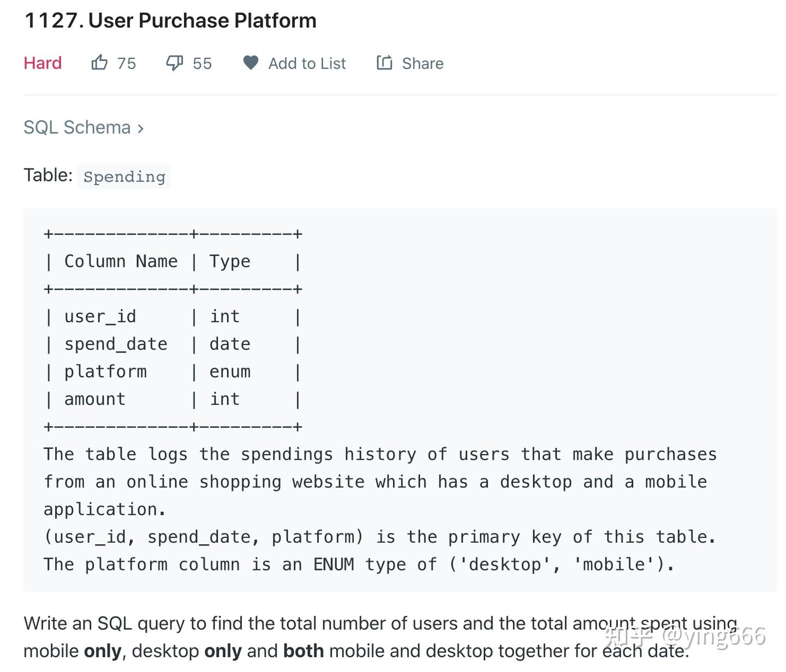Click the heart icon beside Add to List
This screenshot has height=672, width=786.
[x=251, y=63]
